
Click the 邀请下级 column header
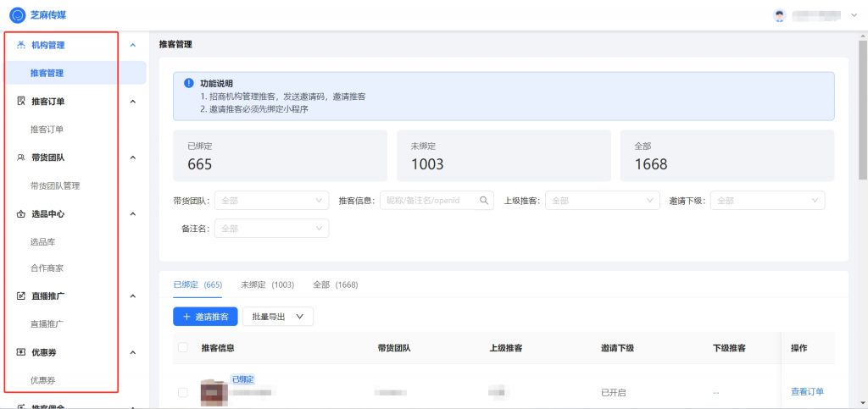(617, 348)
